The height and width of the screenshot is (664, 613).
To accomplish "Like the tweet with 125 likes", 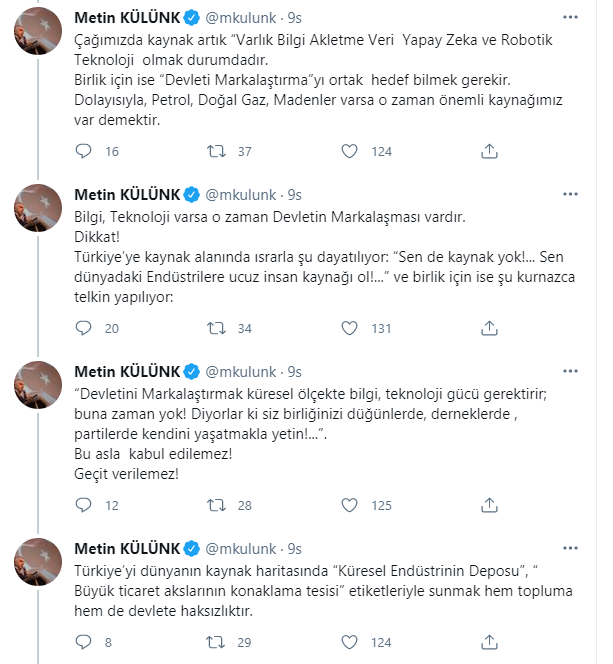I will tap(349, 505).
